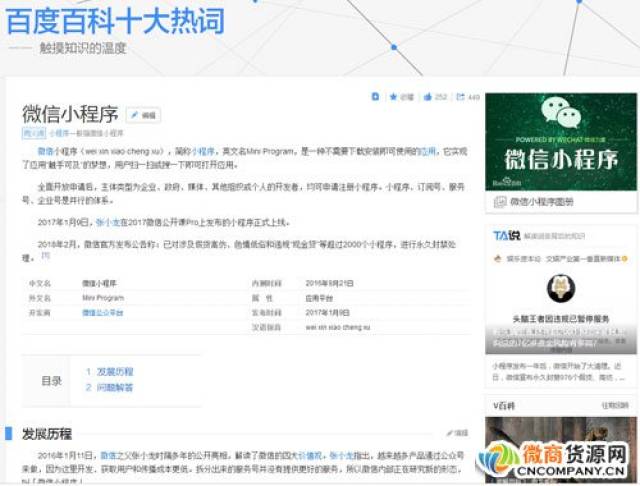Screen dimensions: 640x486
Task: Open article 头脑王者因违规已暂停服务
Action: click(x=561, y=319)
